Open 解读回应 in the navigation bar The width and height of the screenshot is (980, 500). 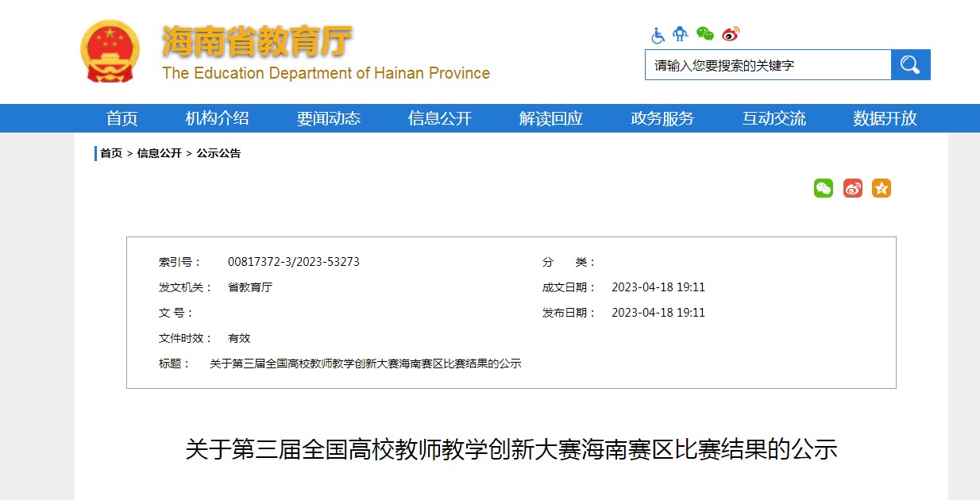tap(551, 118)
